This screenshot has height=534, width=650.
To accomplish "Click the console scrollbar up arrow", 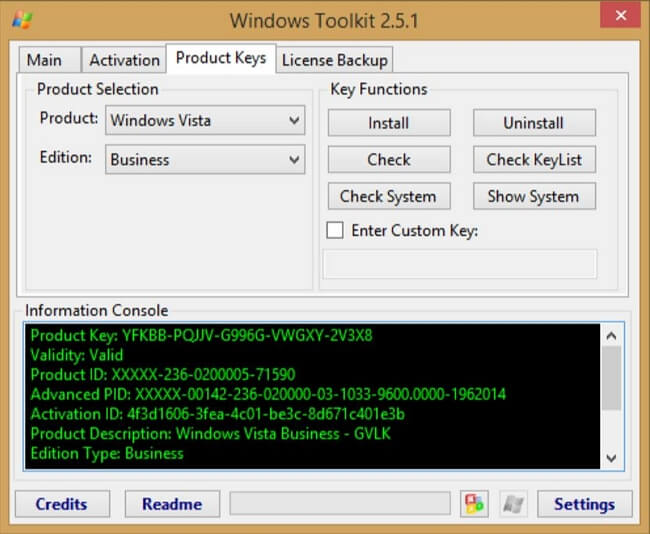I will point(611,335).
